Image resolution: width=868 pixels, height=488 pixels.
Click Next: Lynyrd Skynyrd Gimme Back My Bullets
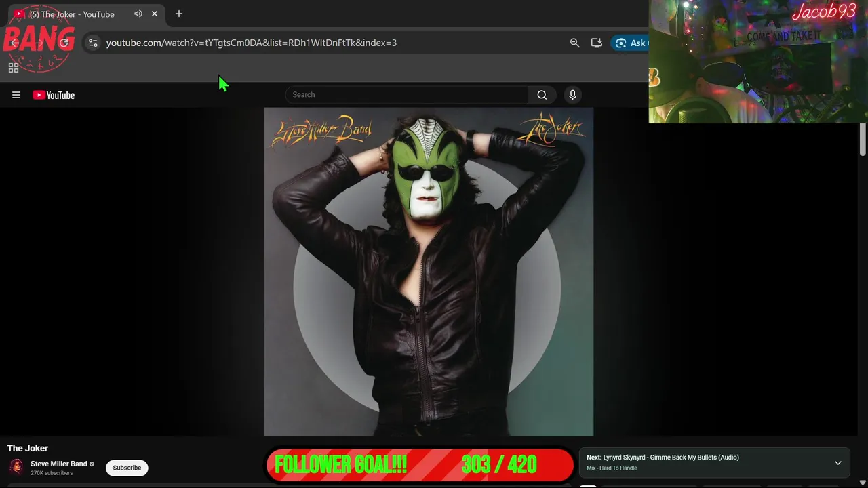(663, 457)
